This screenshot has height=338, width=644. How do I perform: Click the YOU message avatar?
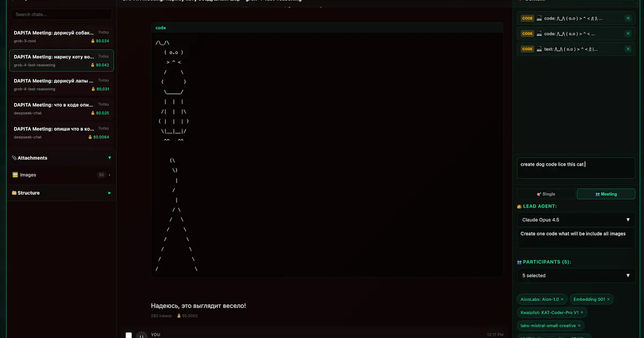tap(141, 335)
